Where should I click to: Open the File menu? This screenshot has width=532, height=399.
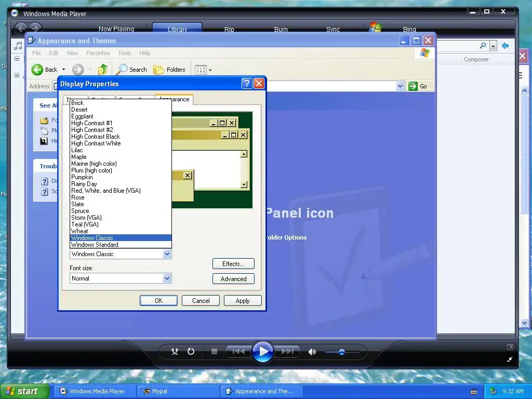click(36, 53)
